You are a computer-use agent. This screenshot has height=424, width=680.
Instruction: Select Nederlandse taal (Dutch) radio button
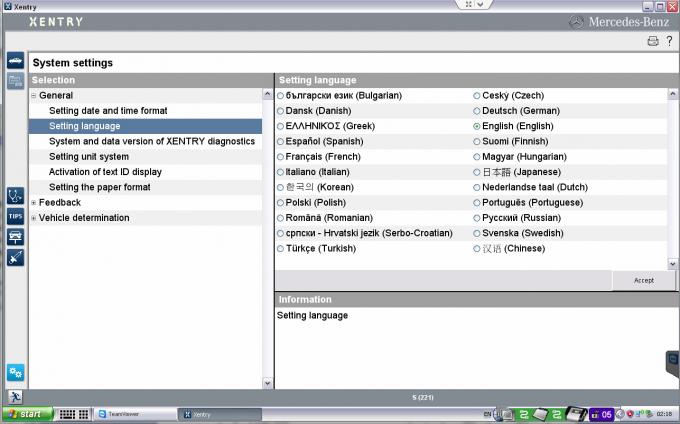click(477, 188)
